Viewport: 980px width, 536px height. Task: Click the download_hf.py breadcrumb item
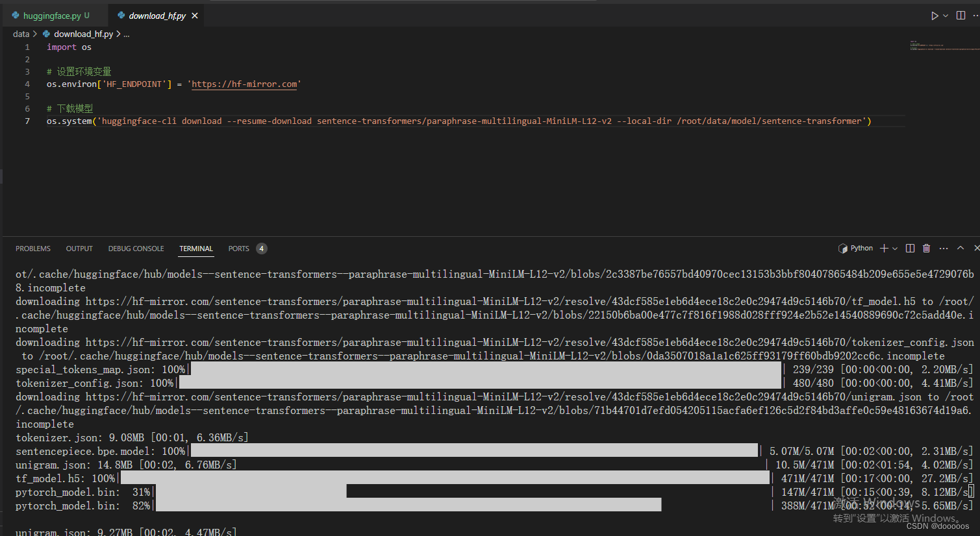click(83, 34)
